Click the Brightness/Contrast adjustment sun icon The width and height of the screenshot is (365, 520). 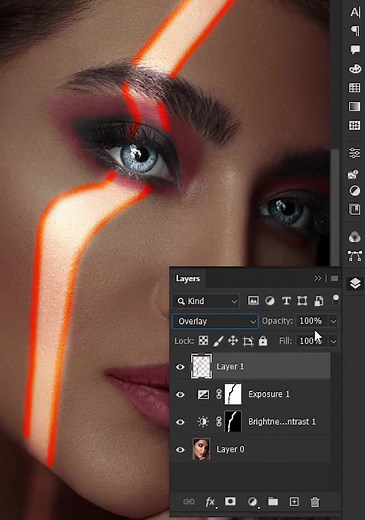coord(203,422)
